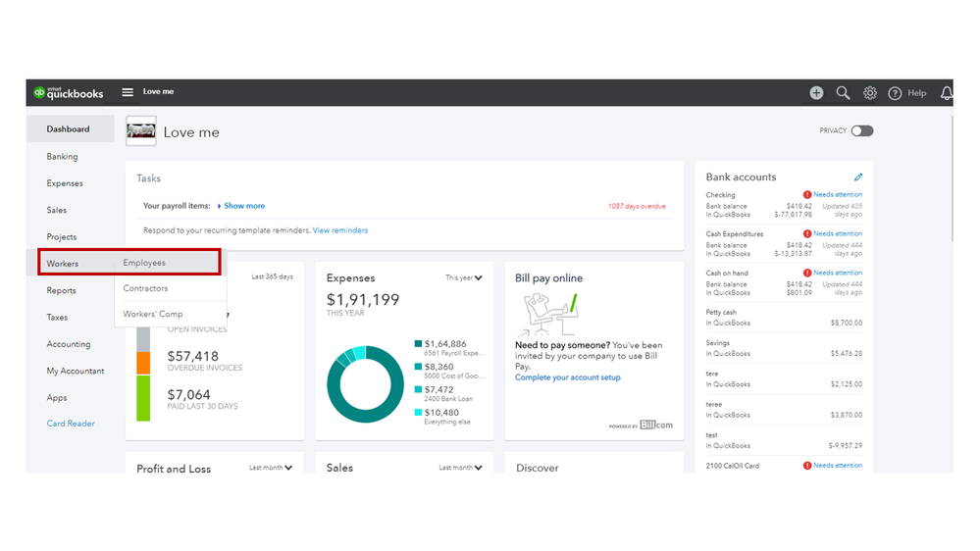Screen dimensions: 980x551
Task: Click Complete your account setup link
Action: pos(568,377)
